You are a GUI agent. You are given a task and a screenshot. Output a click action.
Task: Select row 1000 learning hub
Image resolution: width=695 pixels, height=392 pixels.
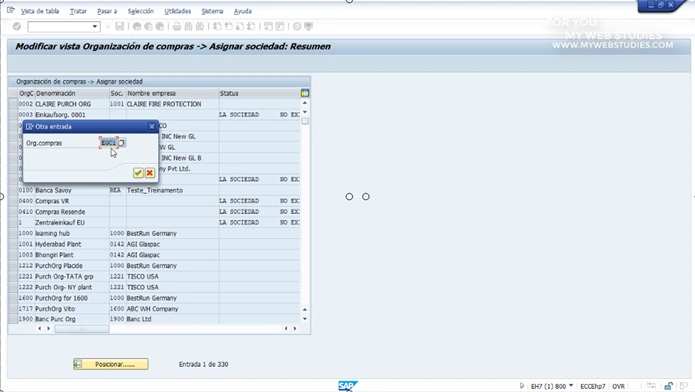tap(13, 233)
